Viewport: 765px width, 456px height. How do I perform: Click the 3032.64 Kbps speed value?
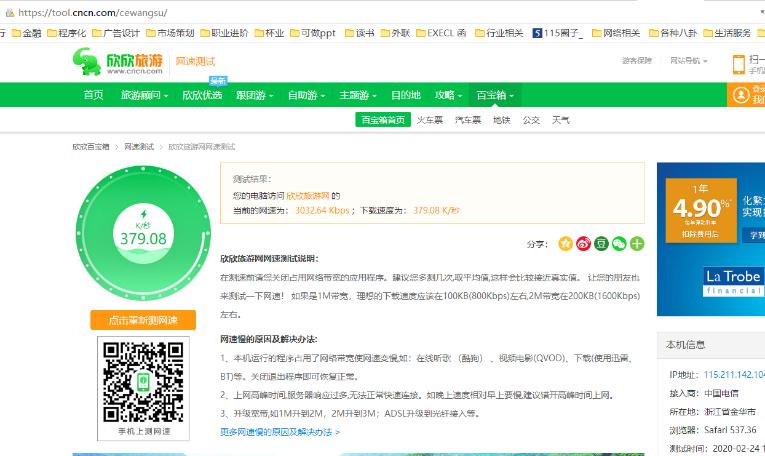322,211
